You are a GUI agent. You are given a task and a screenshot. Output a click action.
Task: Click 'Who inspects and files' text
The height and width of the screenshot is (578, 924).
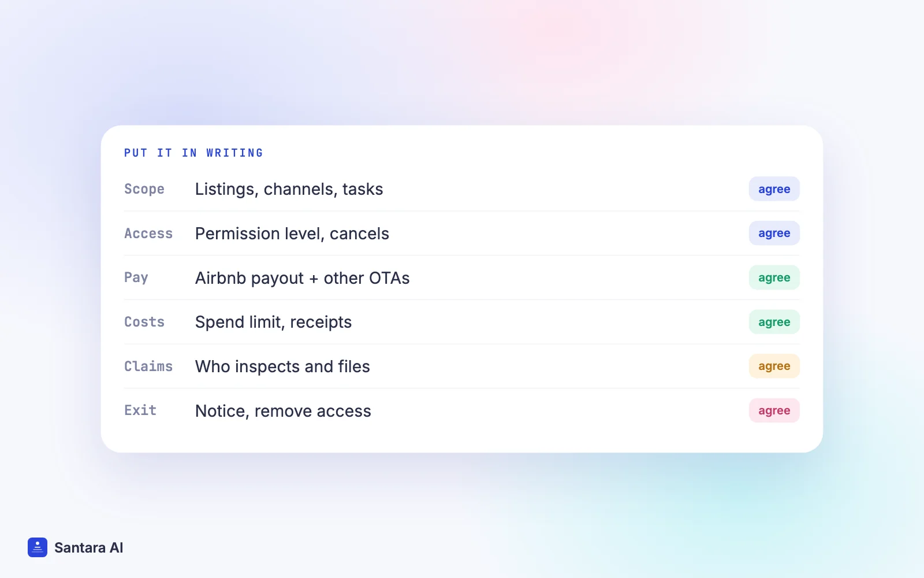coord(282,366)
